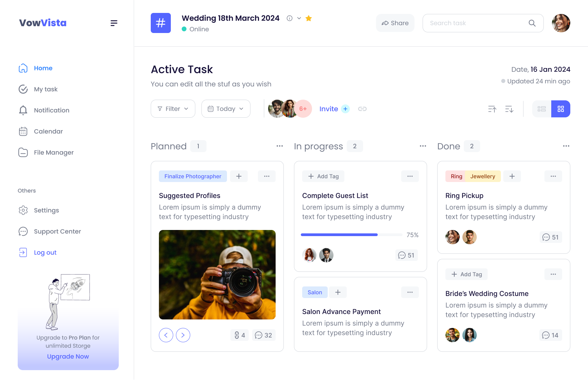Open comments 14 on Bride's Wedding Costume
This screenshot has width=588, height=380.
point(551,335)
